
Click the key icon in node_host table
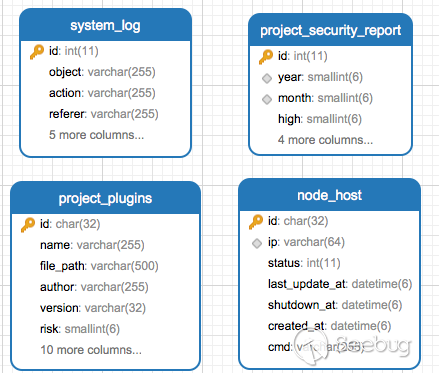pos(256,222)
